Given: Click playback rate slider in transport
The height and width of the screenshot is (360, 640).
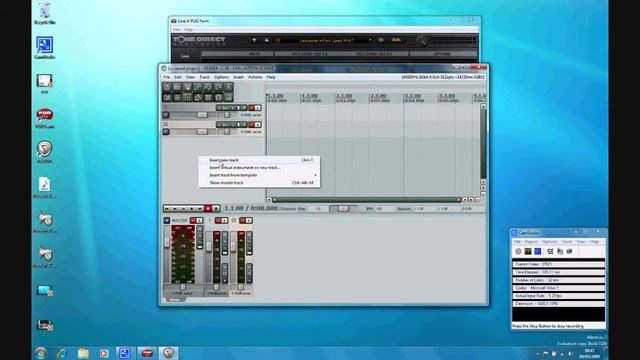Looking at the screenshot, I should click(342, 209).
